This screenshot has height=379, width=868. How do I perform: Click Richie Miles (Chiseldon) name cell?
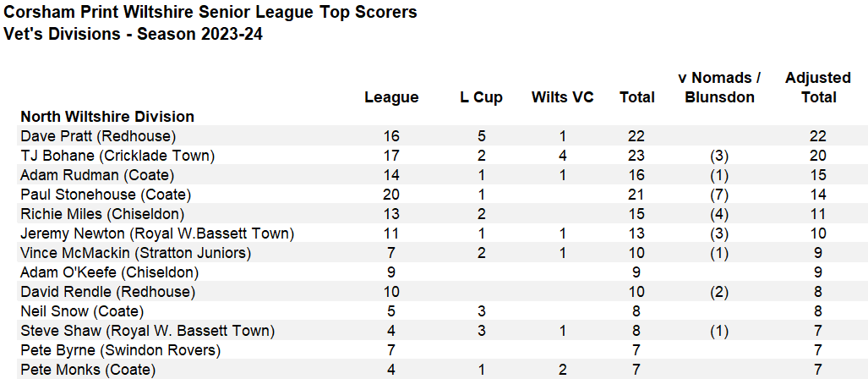(102, 214)
